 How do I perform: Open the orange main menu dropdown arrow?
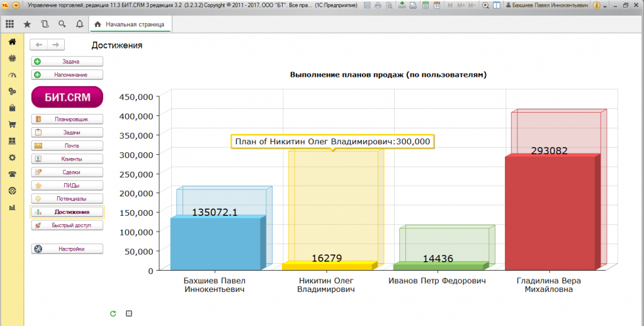16,5
